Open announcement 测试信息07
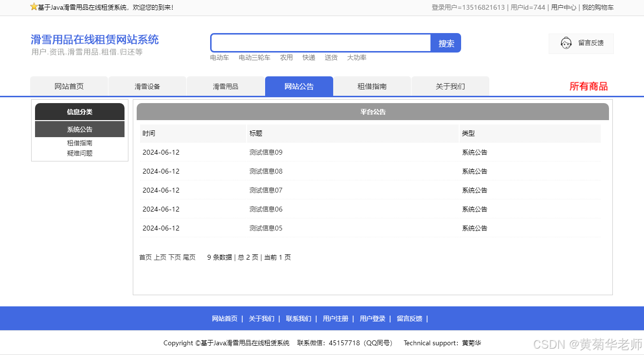Image resolution: width=644 pixels, height=355 pixels. tap(266, 190)
